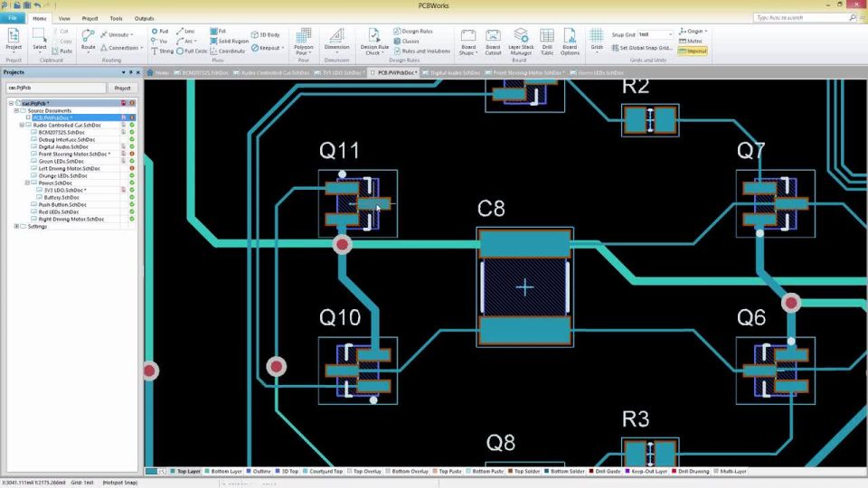Switch units to Metric

pos(691,41)
